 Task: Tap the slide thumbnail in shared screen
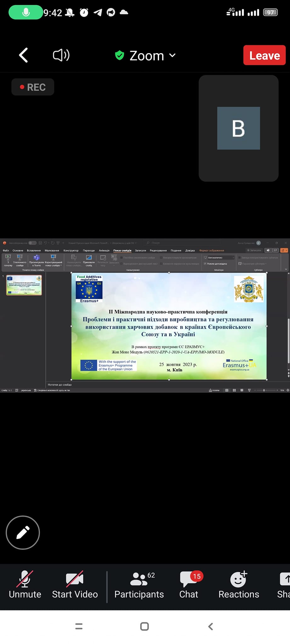pyautogui.click(x=24, y=285)
